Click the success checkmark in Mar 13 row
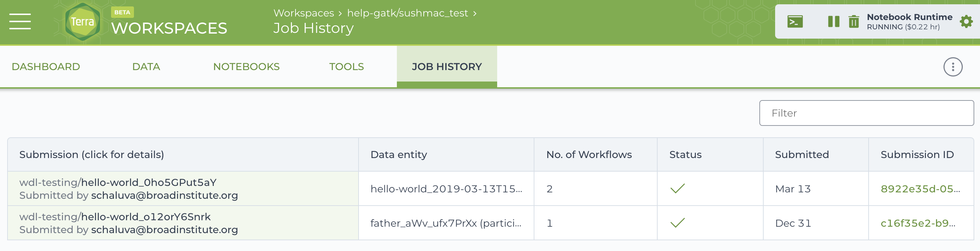Screen dimensions: 980x251 tap(677, 189)
